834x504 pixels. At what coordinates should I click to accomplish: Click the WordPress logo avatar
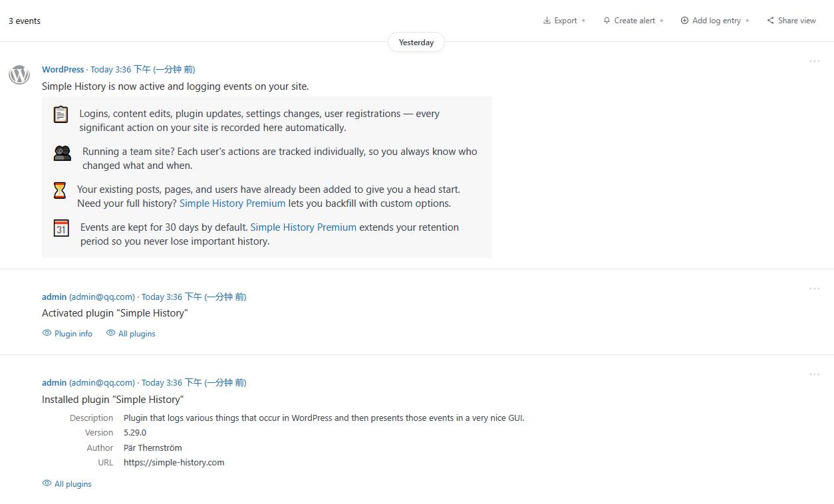pyautogui.click(x=19, y=74)
